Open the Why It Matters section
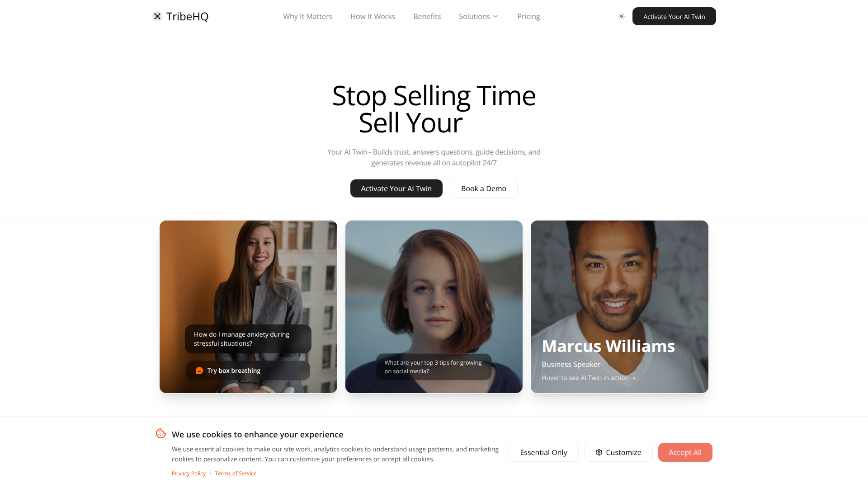 click(307, 16)
